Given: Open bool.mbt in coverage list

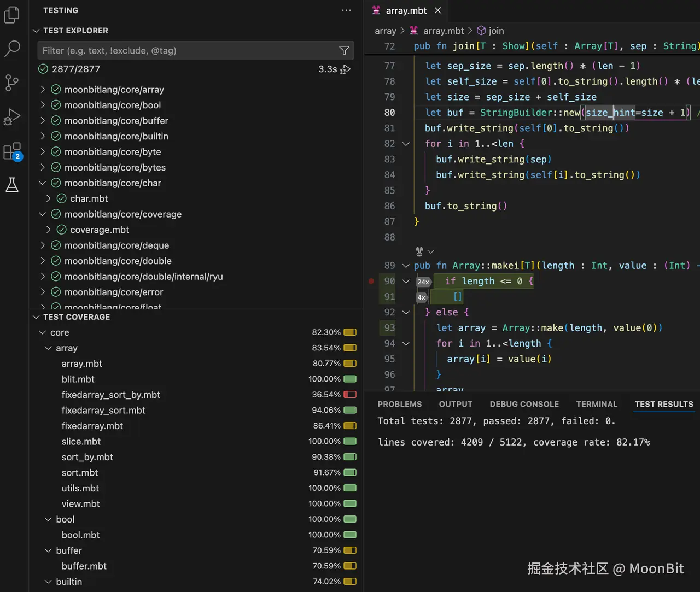Looking at the screenshot, I should [81, 535].
